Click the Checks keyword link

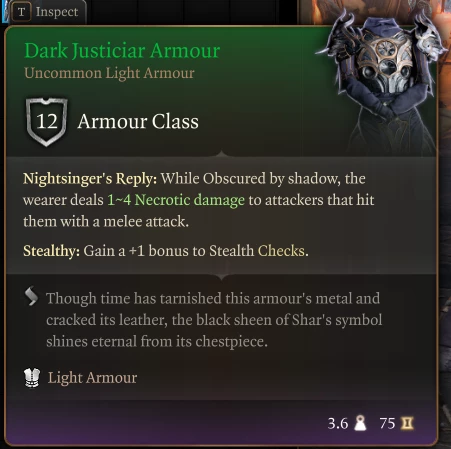(281, 251)
